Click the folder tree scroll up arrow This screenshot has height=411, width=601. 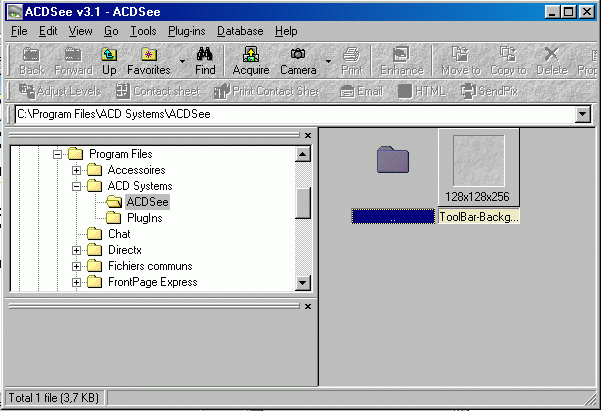coord(303,154)
